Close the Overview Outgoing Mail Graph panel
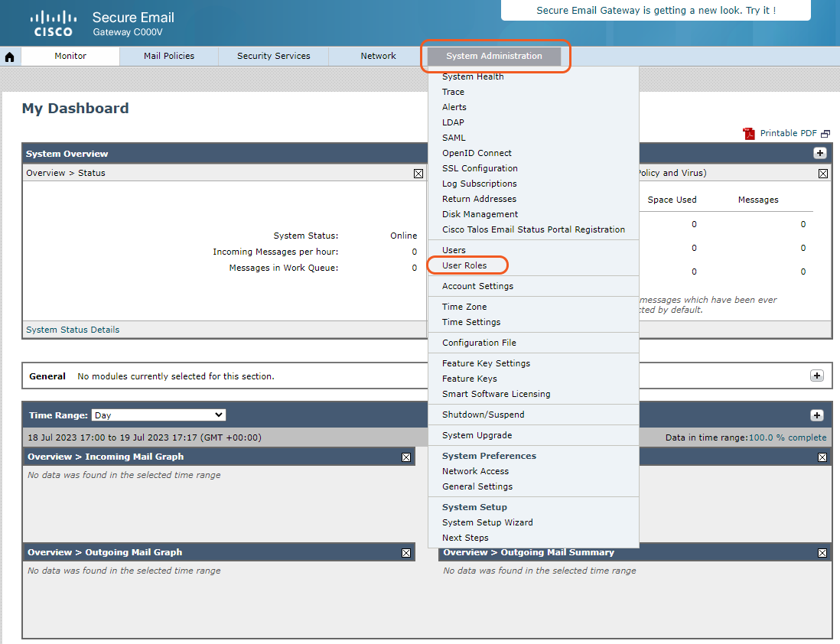The height and width of the screenshot is (644, 840). click(x=405, y=552)
